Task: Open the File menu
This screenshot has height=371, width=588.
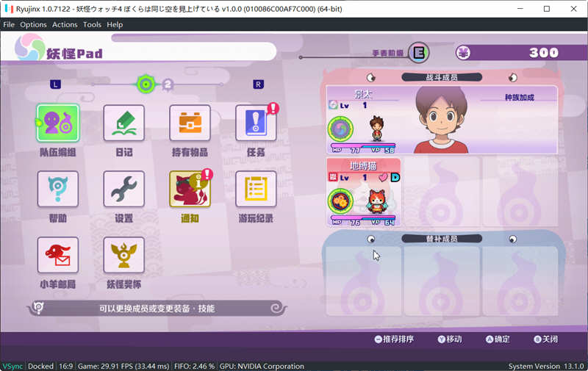Action: pos(9,25)
